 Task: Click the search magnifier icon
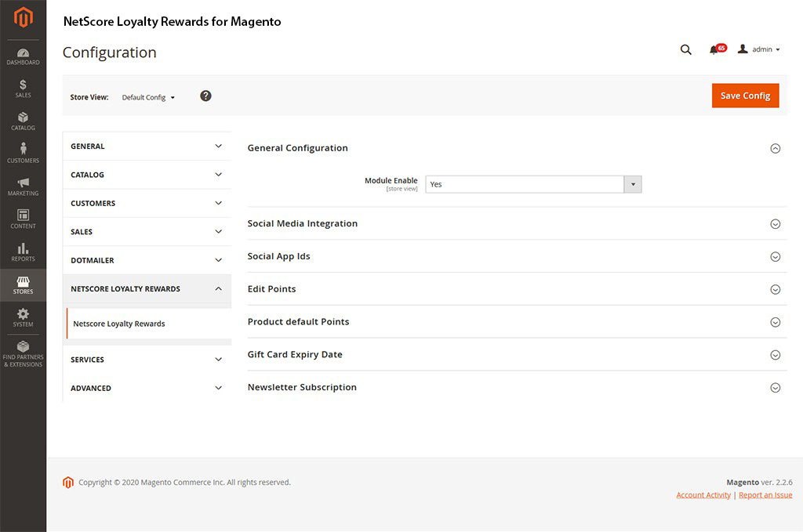click(x=685, y=49)
